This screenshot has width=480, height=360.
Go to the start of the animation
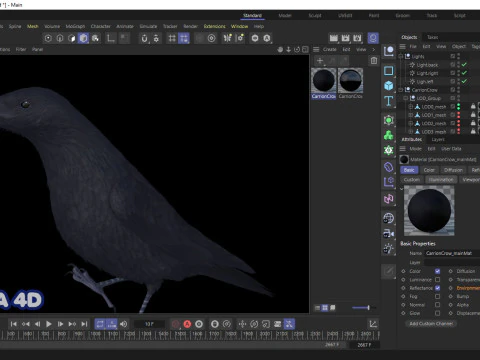pos(14,324)
